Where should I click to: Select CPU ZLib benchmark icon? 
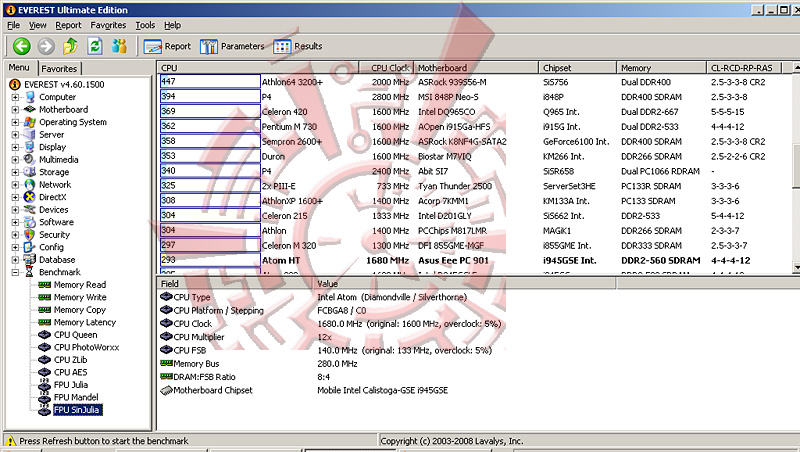44,360
